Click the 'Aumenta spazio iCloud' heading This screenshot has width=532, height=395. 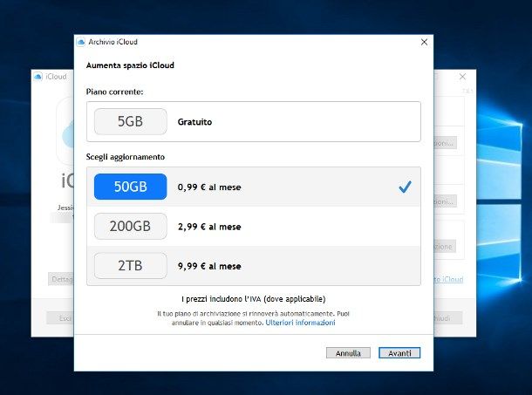tap(130, 65)
